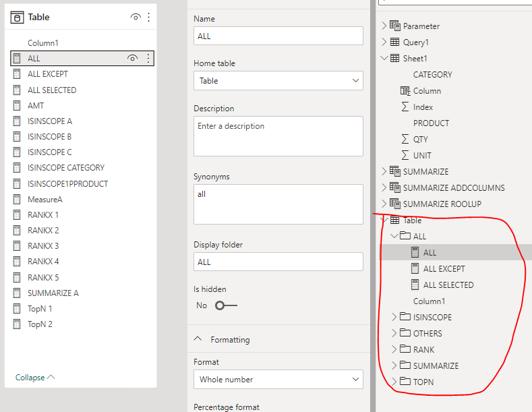Image resolution: width=532 pixels, height=412 pixels.
Task: Select TopN 2 in the Table card
Action: click(40, 324)
